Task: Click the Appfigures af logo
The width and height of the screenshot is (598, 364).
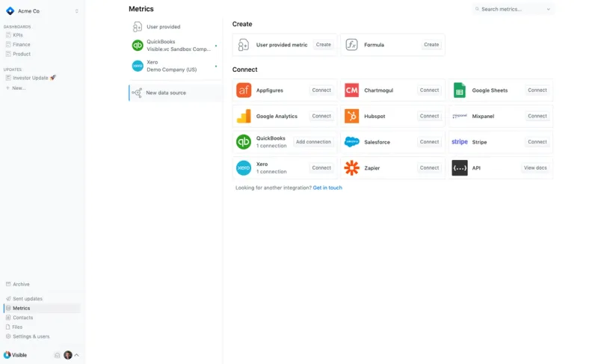Action: pyautogui.click(x=244, y=90)
